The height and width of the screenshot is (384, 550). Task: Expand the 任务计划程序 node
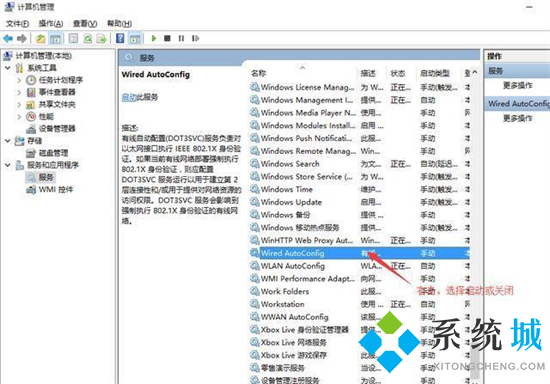(x=19, y=80)
